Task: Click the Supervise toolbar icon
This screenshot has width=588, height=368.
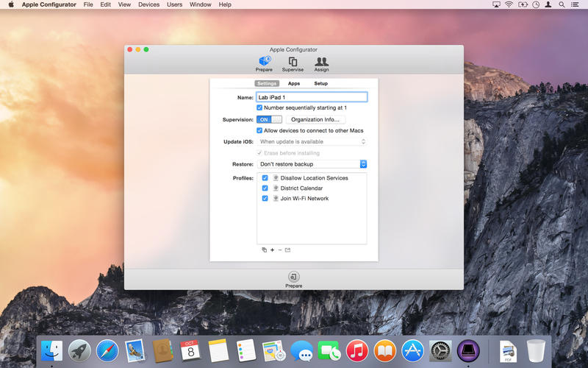Action: coord(293,63)
